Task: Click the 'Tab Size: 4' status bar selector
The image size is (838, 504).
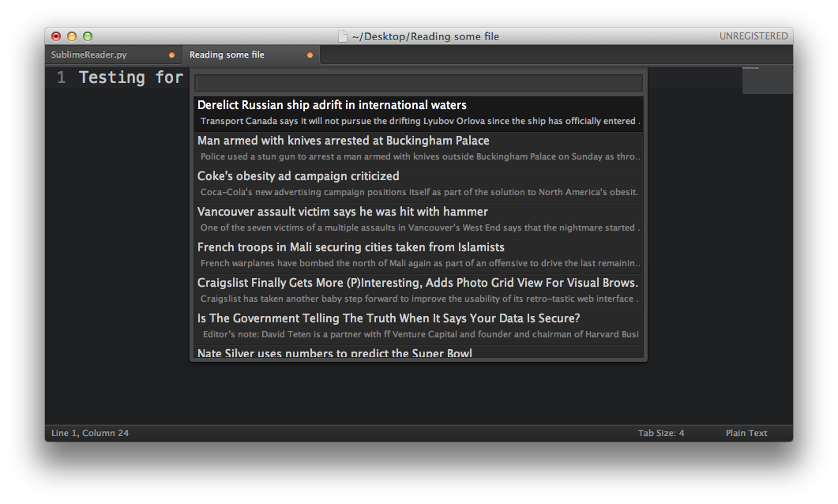Action: point(661,433)
